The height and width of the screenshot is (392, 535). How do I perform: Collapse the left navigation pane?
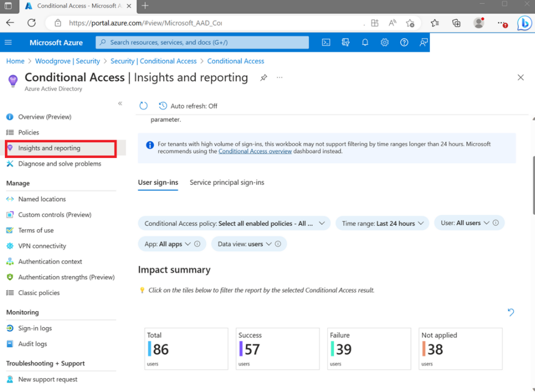[x=120, y=104]
